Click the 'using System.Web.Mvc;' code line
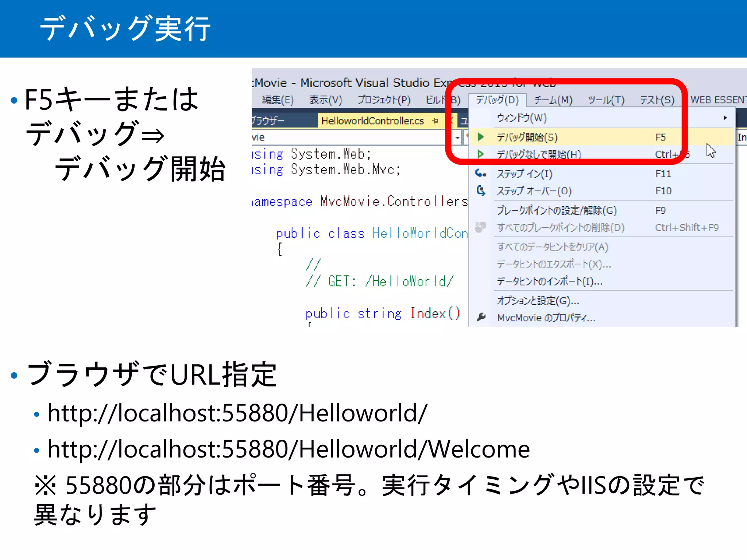747x560 pixels. (x=326, y=170)
